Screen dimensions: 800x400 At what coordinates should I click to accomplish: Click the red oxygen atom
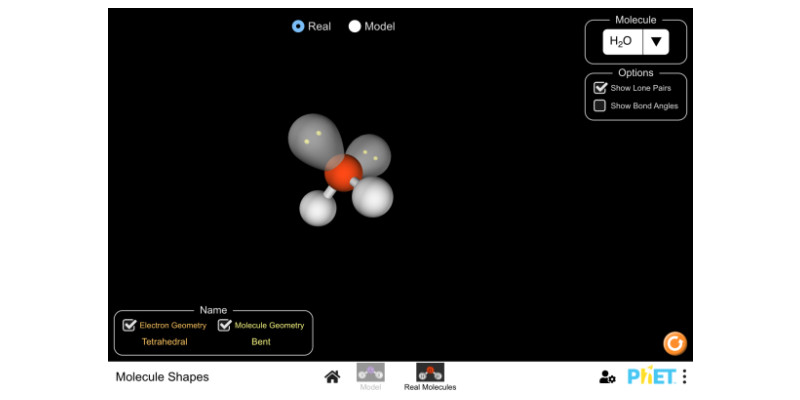[343, 174]
